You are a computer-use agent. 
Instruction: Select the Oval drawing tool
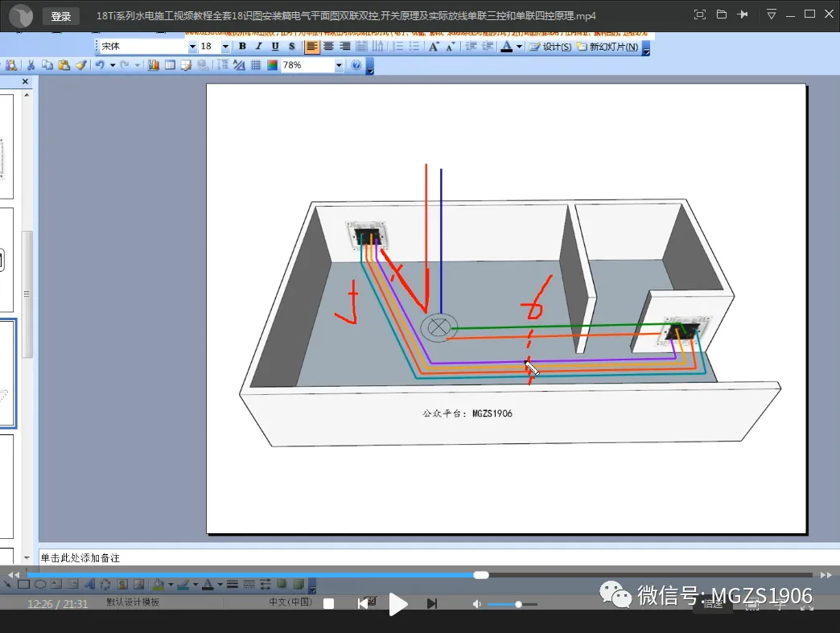point(40,584)
